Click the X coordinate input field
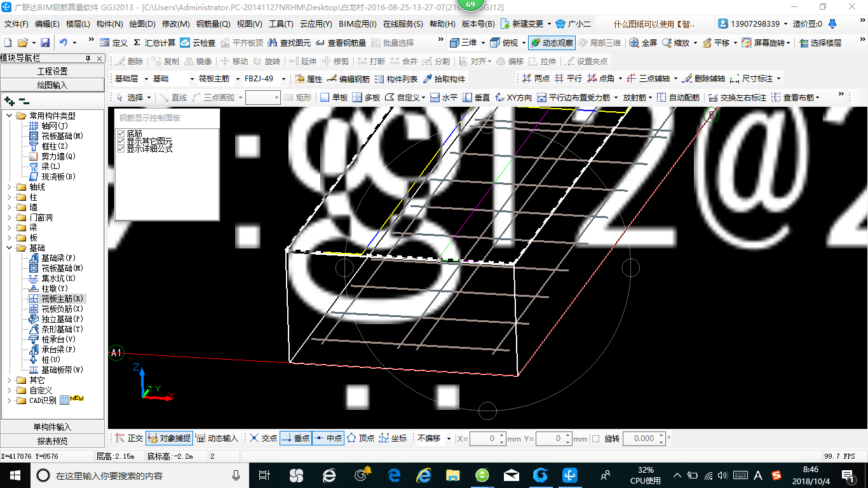The height and width of the screenshot is (488, 868). click(487, 438)
